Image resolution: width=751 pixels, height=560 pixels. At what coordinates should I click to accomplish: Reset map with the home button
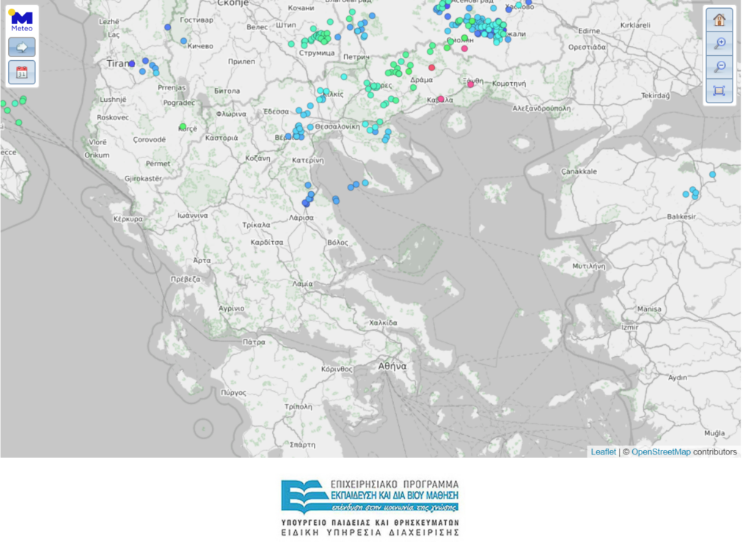click(x=719, y=20)
